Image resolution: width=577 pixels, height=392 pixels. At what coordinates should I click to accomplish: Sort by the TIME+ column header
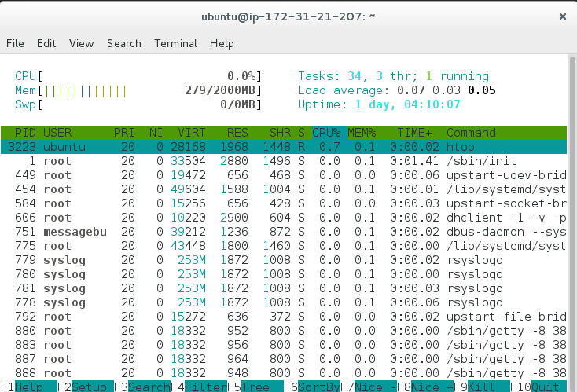(x=414, y=133)
